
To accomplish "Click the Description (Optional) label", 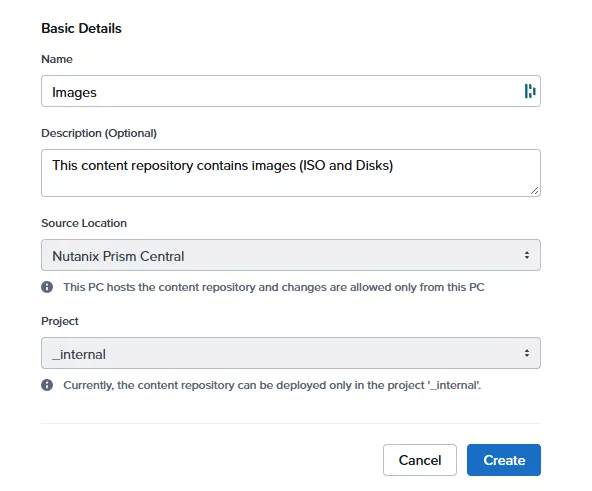I will [x=99, y=133].
